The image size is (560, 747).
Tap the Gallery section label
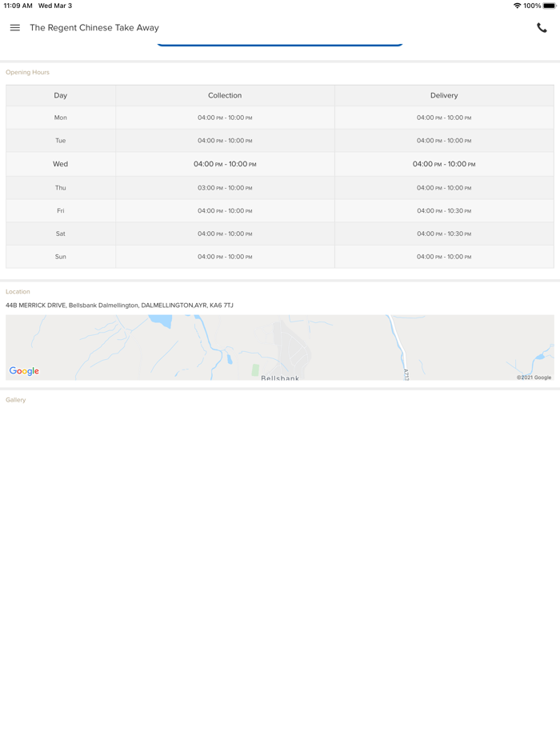[16, 400]
